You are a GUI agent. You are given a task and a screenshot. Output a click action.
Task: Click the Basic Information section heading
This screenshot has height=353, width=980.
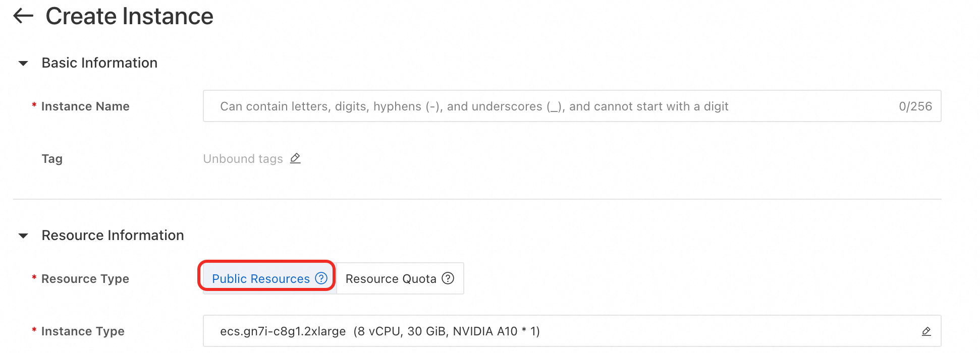point(99,63)
